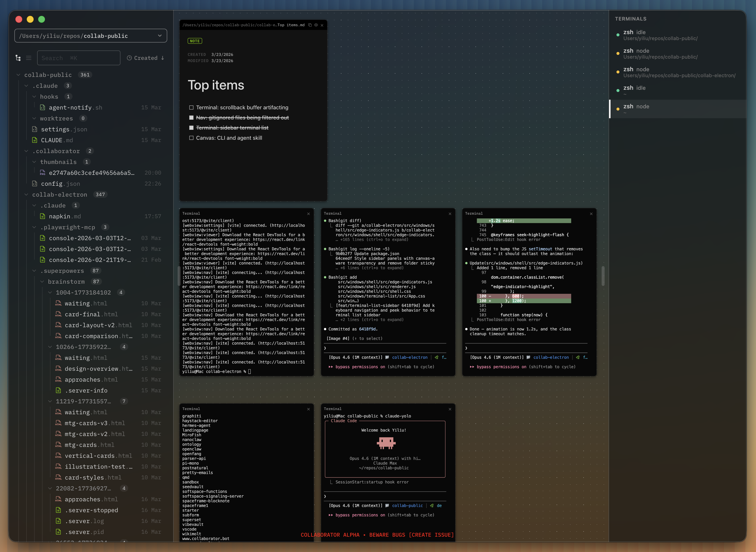The image size is (756, 552).
Task: Collapse the brainstorm folder
Action: 42,282
